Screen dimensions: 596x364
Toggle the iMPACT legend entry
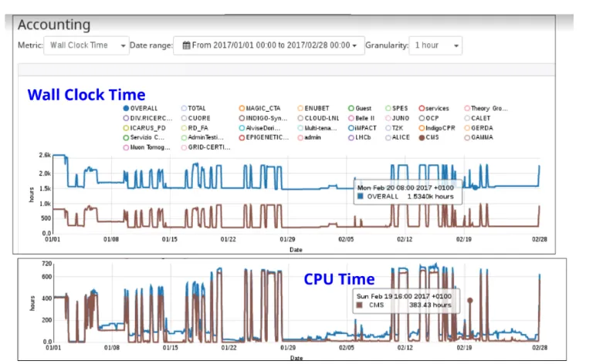point(362,128)
